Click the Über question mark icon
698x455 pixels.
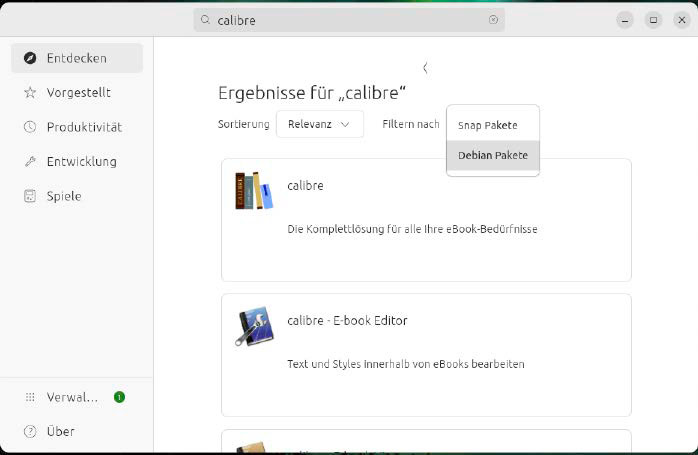point(30,431)
